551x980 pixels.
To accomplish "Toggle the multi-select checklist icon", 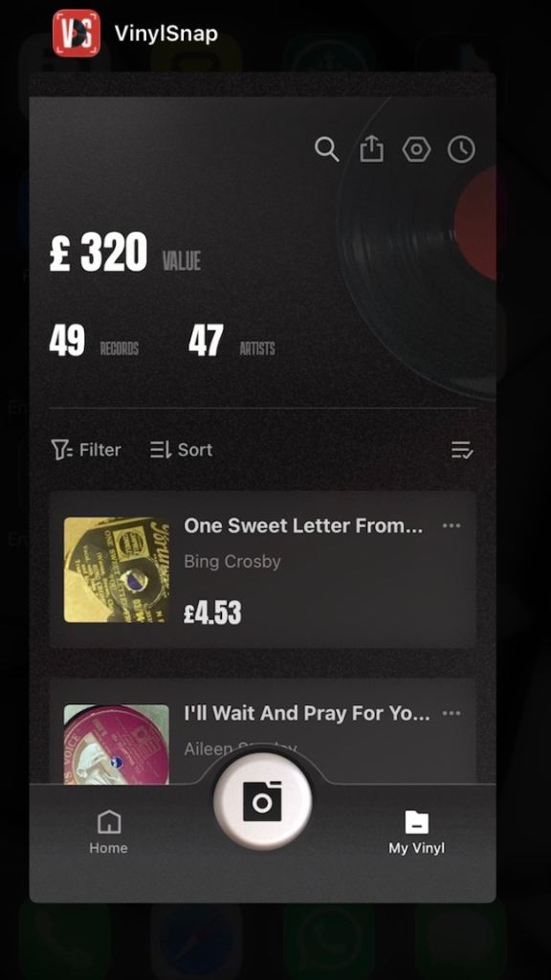I will [x=462, y=450].
